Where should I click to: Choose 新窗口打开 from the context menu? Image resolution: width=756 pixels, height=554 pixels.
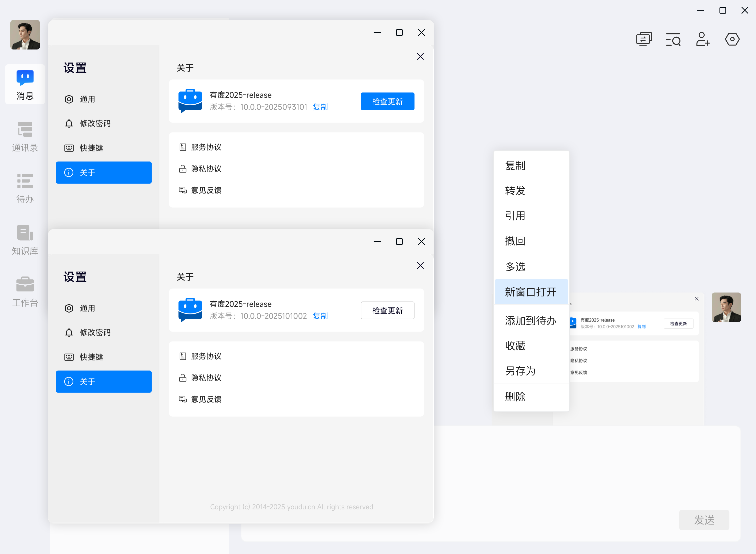[531, 292]
